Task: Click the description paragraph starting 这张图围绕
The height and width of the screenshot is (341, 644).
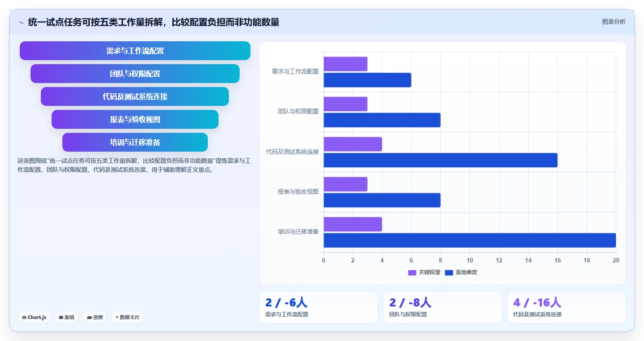Action: point(134,165)
